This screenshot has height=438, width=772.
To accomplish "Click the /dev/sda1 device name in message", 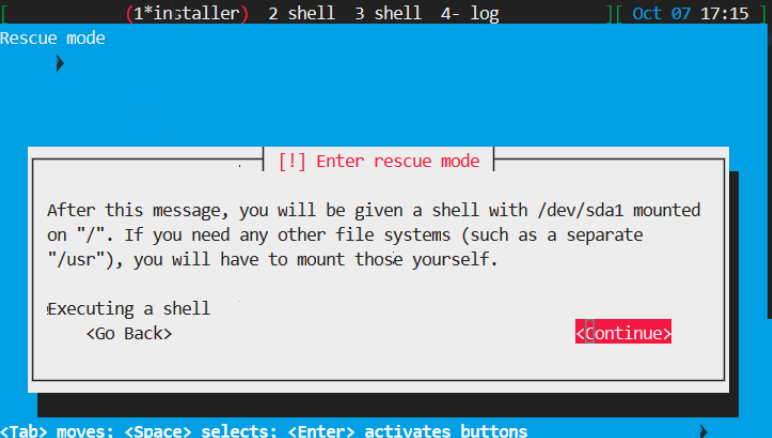I will coord(580,210).
